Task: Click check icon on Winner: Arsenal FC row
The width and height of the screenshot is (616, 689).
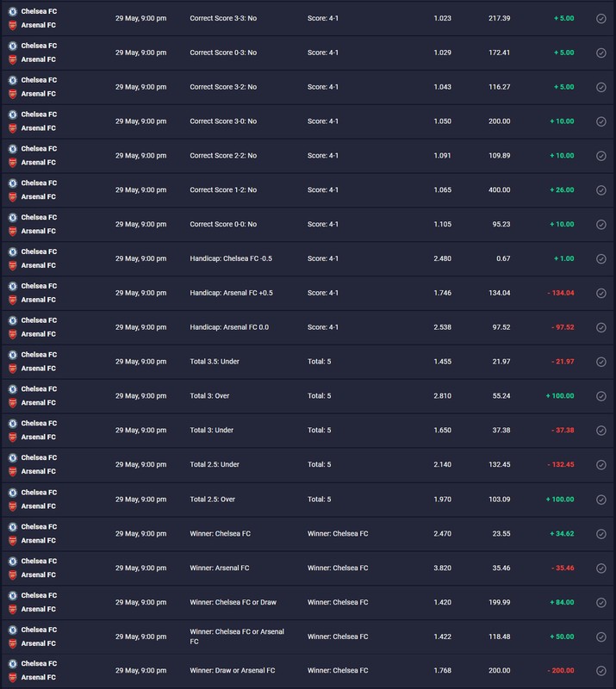Action: pos(600,568)
